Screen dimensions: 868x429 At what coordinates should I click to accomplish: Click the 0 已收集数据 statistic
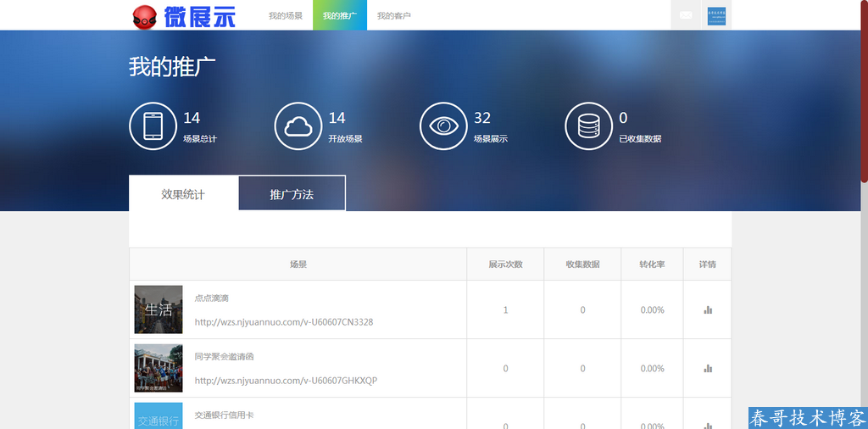[x=640, y=127]
